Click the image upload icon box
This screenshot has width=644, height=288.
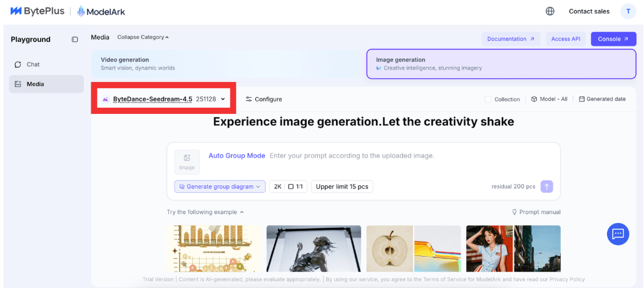tap(187, 162)
